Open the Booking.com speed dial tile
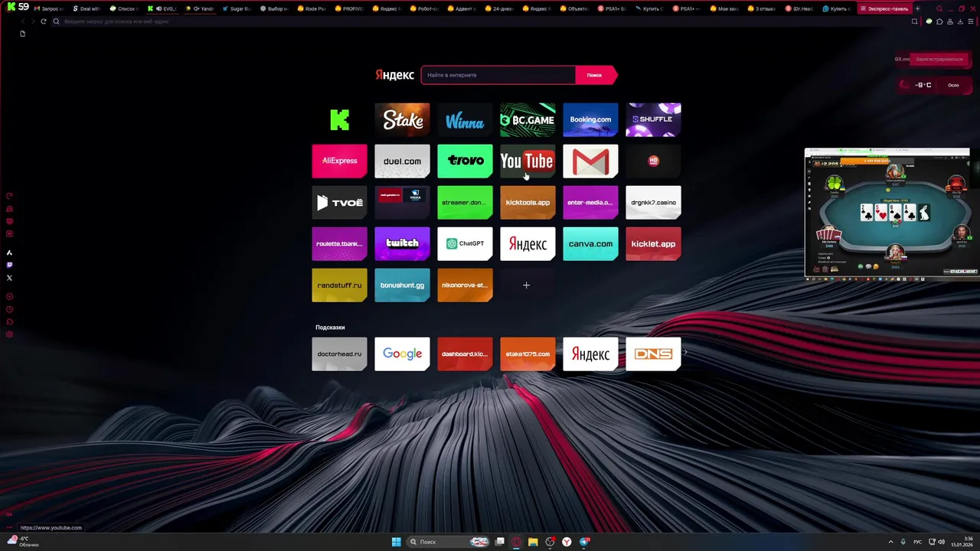Screen dimensions: 980x551 [590, 119]
